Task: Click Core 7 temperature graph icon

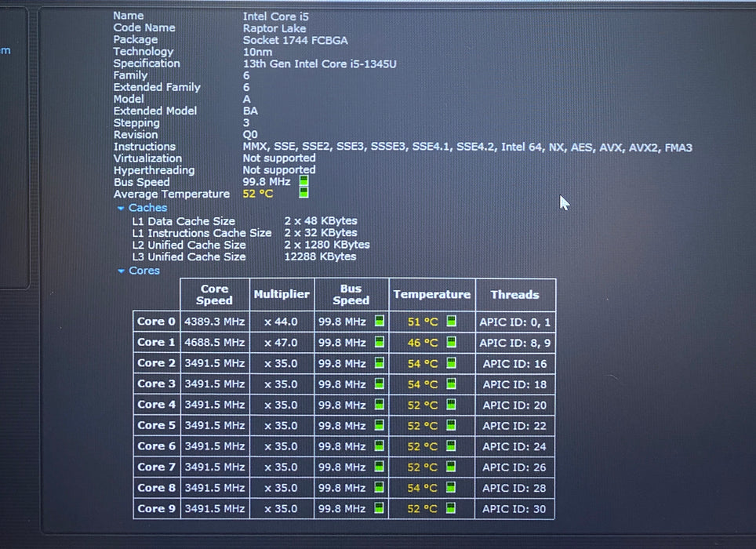Action: pos(451,467)
